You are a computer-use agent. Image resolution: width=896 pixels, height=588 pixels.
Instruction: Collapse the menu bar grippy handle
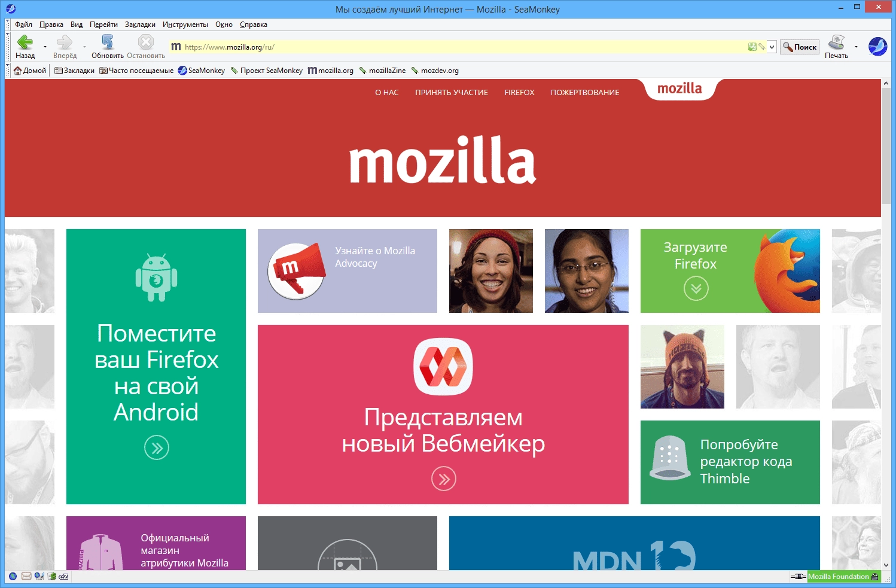(8, 25)
